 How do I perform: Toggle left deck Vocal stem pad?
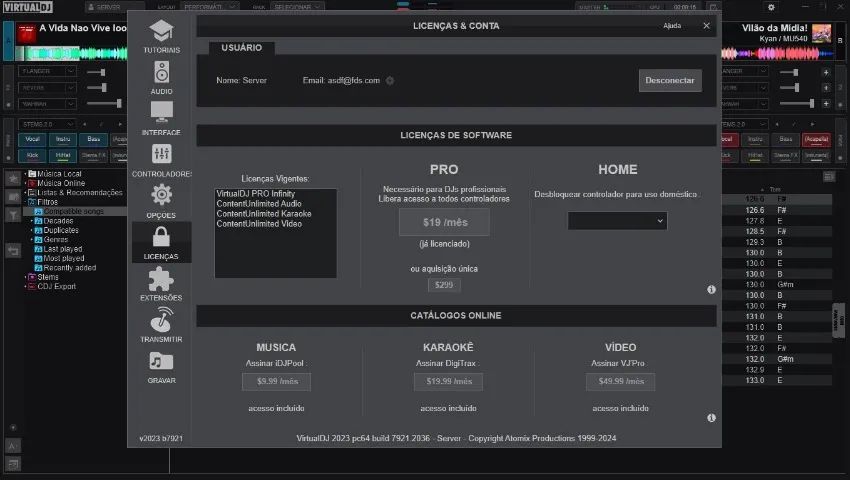(33, 139)
